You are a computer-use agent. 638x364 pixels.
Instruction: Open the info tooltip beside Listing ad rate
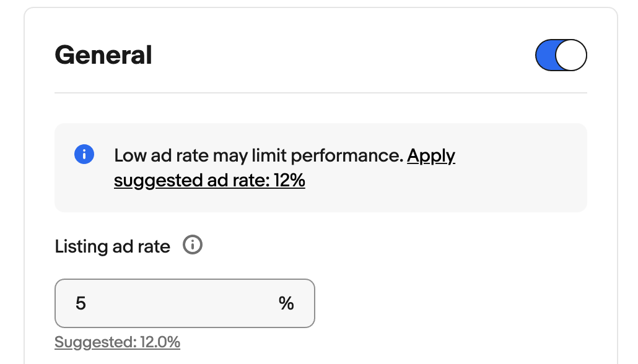(193, 245)
